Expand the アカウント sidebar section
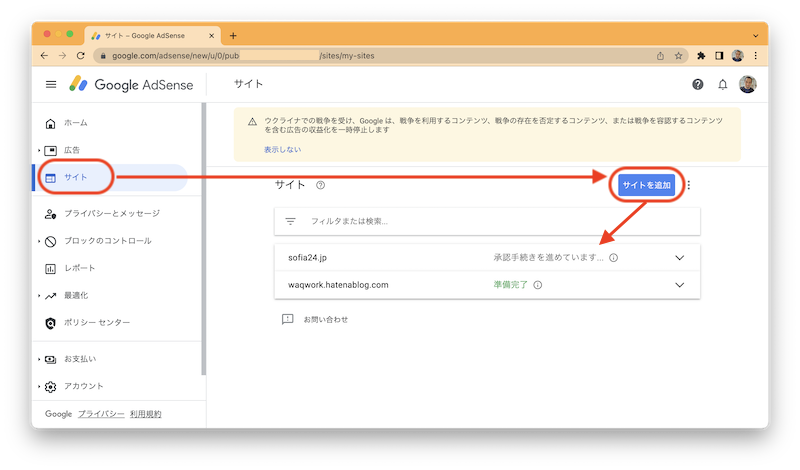The image size is (800, 470). (39, 386)
